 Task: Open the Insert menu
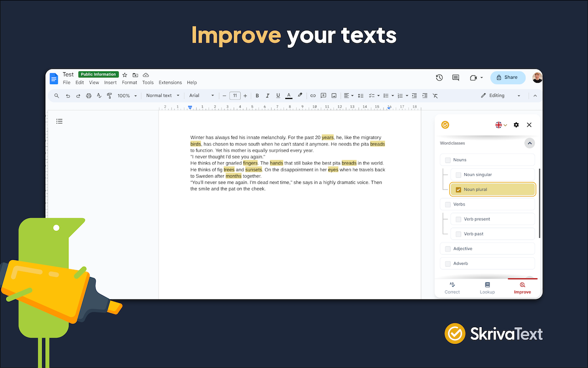[110, 83]
